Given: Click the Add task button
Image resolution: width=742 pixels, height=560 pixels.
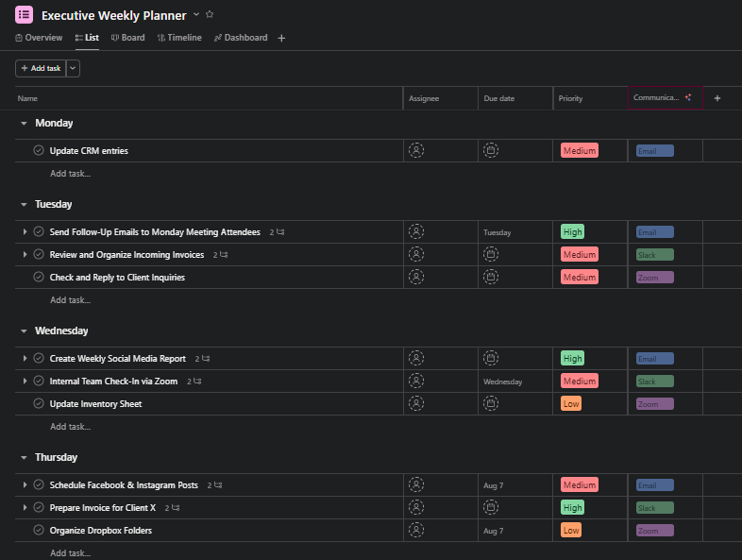Looking at the screenshot, I should (x=40, y=68).
